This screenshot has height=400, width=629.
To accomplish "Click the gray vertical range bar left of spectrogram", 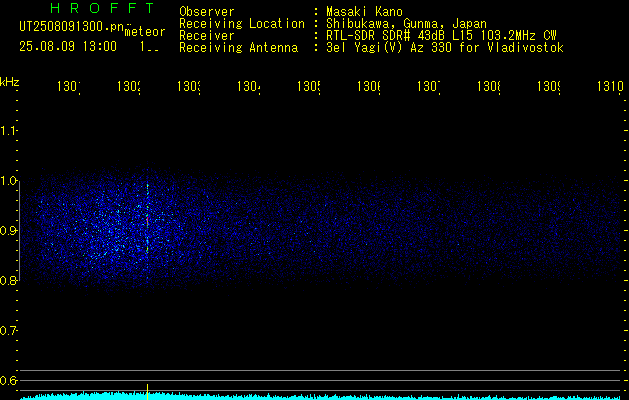I will 19,231.
